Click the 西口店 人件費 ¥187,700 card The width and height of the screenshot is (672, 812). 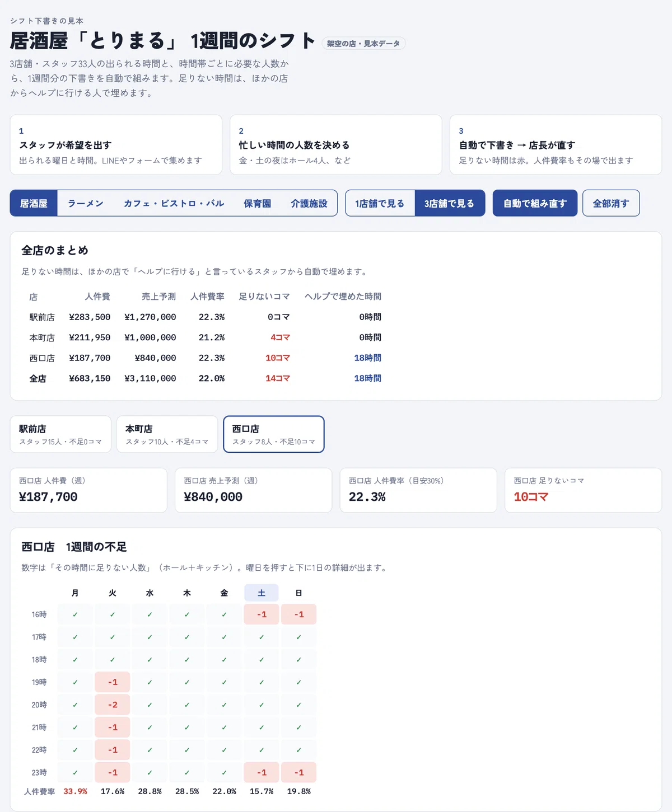pyautogui.click(x=88, y=490)
